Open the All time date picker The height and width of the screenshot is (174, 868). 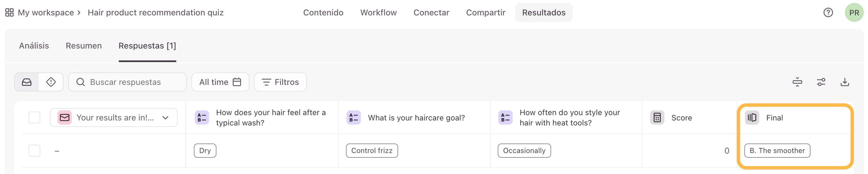pos(220,82)
